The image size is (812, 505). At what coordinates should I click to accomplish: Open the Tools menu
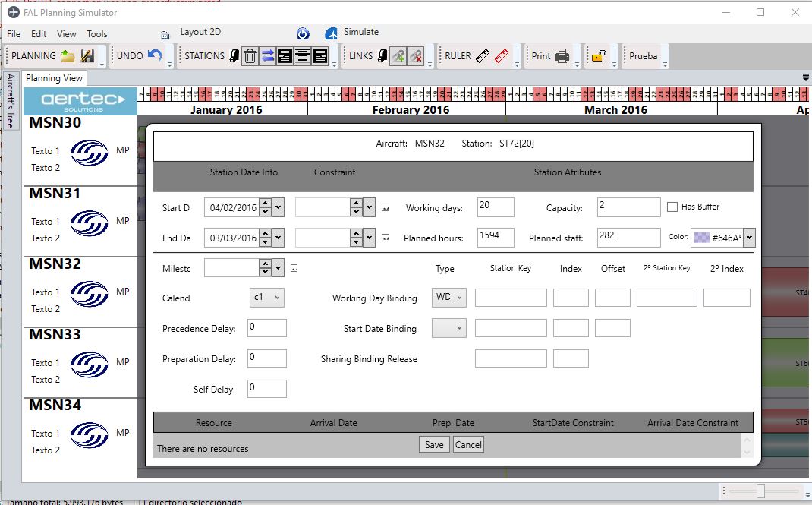tap(97, 34)
